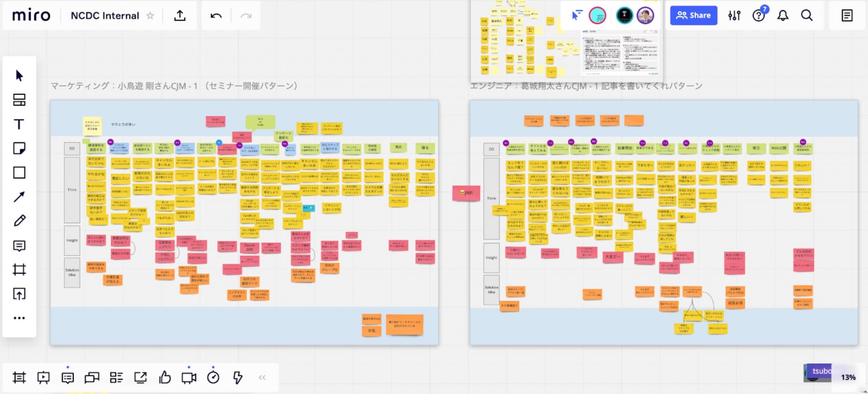Start the timer in bottom toolbar

click(213, 377)
